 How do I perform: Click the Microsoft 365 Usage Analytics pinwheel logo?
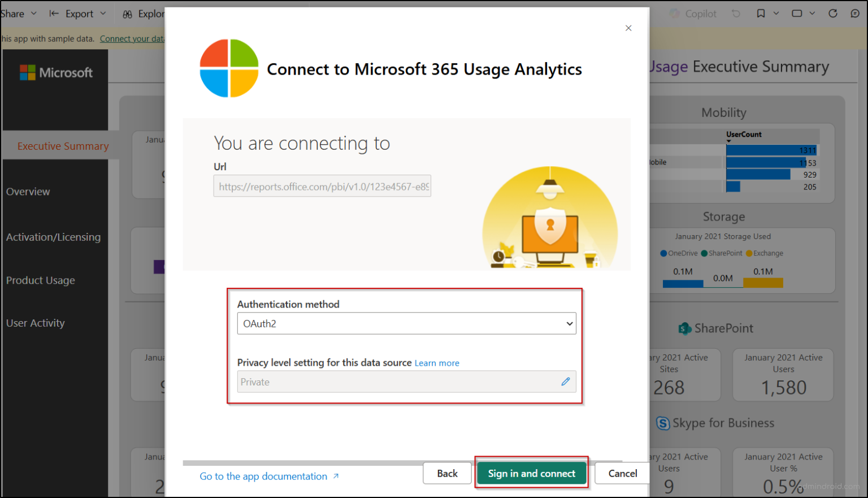point(228,68)
